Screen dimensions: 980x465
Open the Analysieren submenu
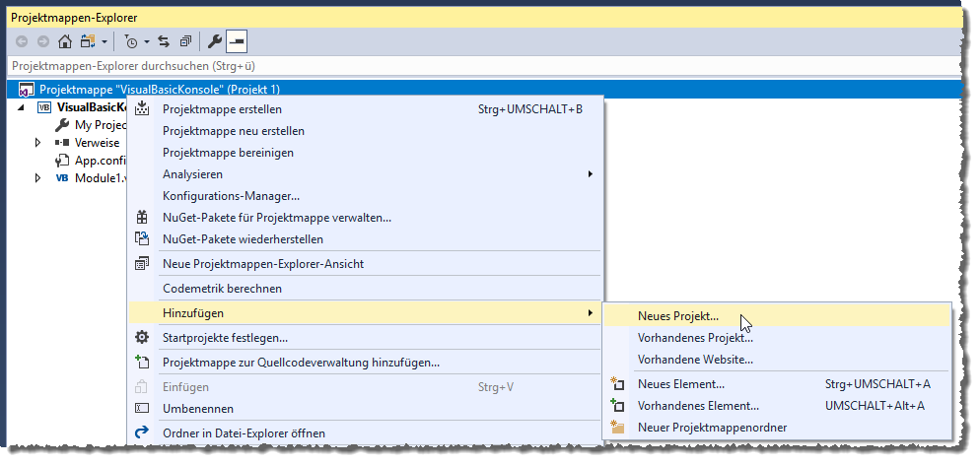click(x=366, y=174)
